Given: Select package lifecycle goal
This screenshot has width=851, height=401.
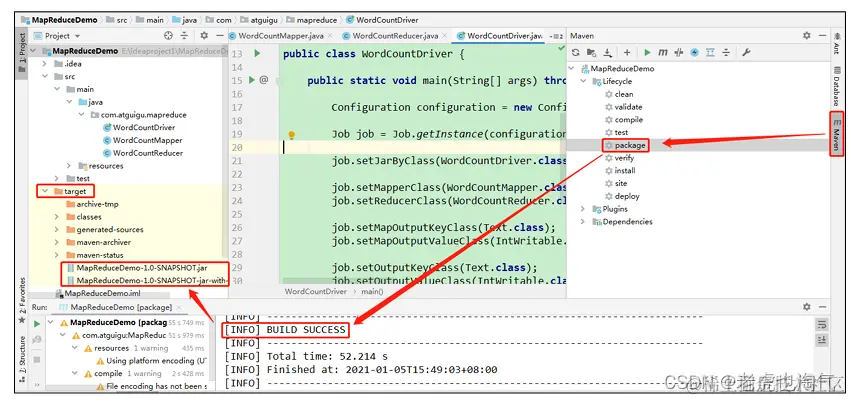Looking at the screenshot, I should 625,145.
